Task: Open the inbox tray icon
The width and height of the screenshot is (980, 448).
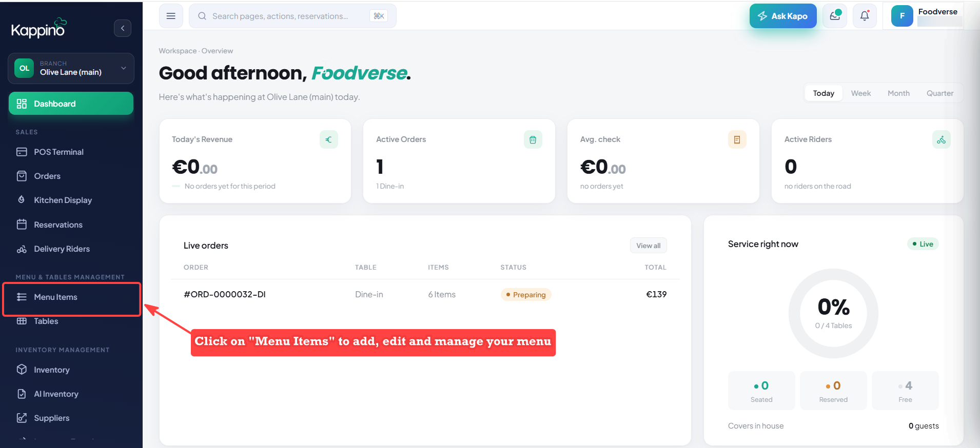Action: [x=835, y=16]
